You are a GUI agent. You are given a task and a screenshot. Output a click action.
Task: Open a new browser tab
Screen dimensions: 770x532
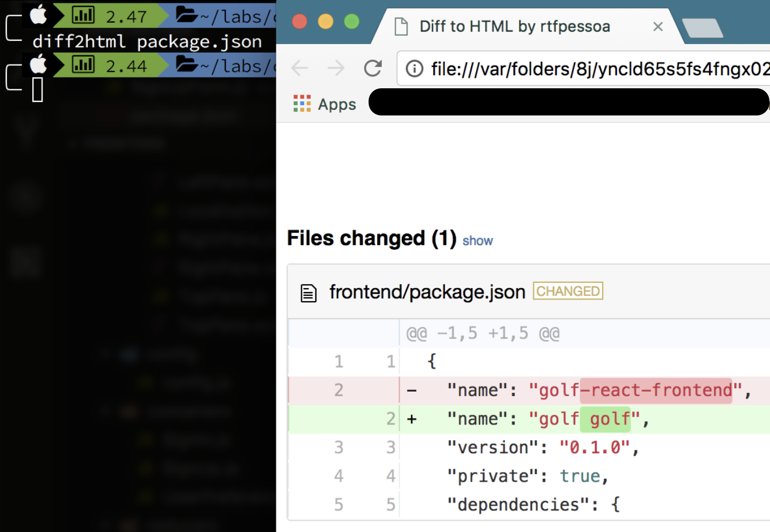pyautogui.click(x=702, y=28)
